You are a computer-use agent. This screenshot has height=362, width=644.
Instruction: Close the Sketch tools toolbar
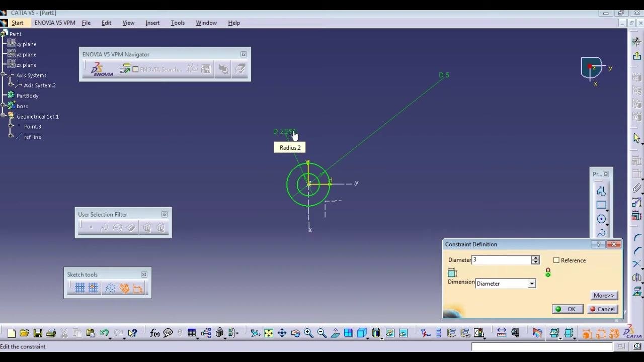(x=144, y=275)
